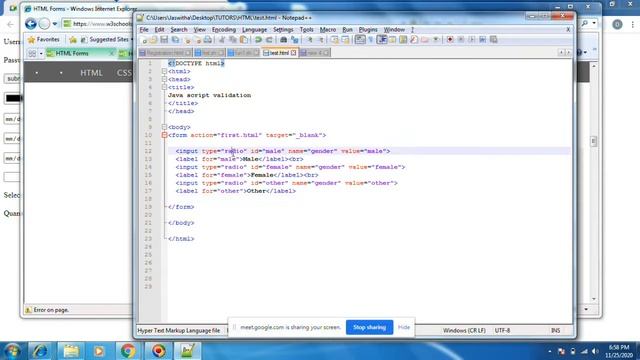Click UTF-8 in Notepad++ status bar

coord(502,331)
